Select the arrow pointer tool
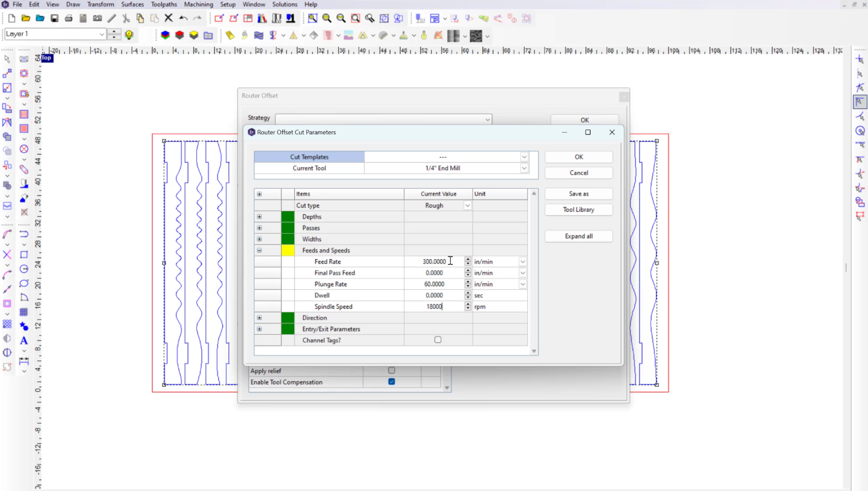The image size is (868, 491). click(7, 59)
